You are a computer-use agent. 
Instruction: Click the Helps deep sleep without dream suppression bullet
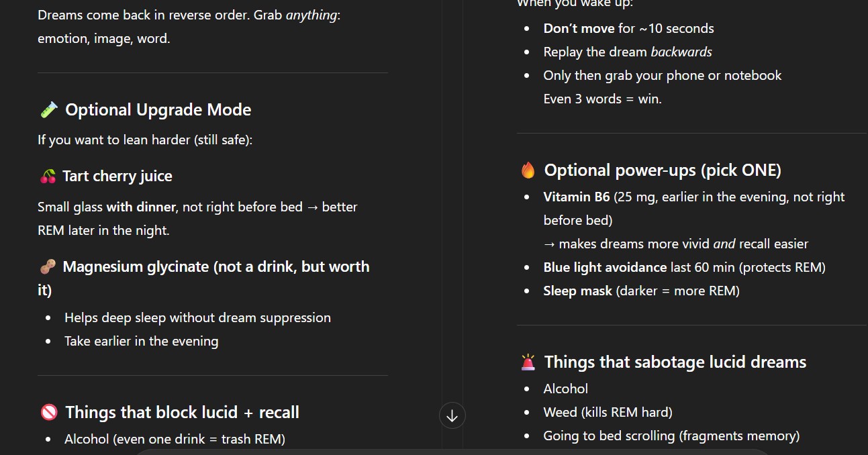tap(197, 317)
